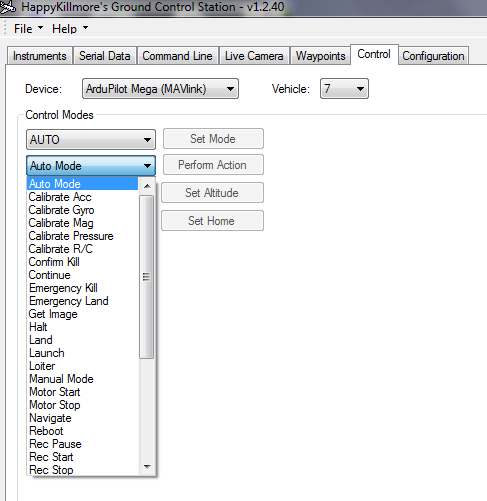The width and height of the screenshot is (487, 501).
Task: Open the Help menu
Action: [70, 29]
